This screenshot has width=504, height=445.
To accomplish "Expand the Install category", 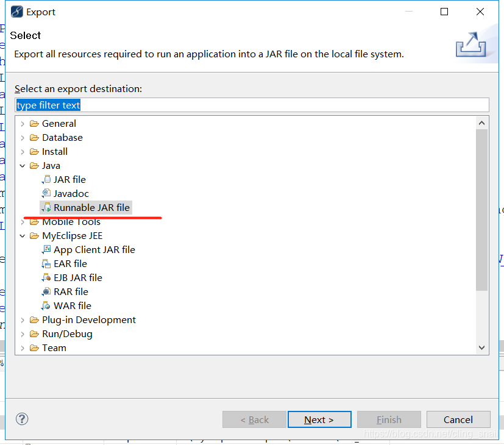I will pos(23,152).
